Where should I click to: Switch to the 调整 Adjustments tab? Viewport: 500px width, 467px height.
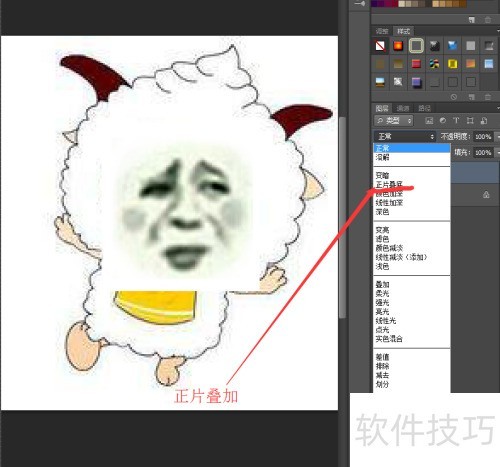click(382, 31)
